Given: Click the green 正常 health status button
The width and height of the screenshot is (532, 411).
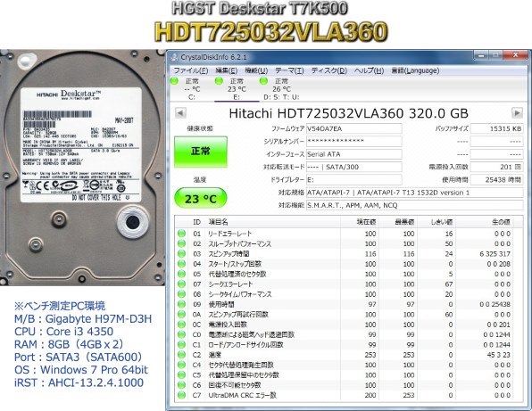Looking at the screenshot, I should point(201,152).
